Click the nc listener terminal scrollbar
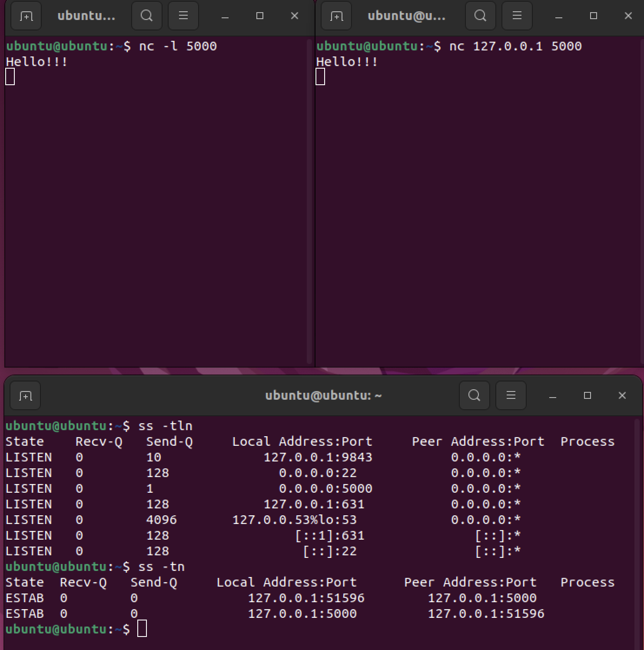 pos(309,200)
